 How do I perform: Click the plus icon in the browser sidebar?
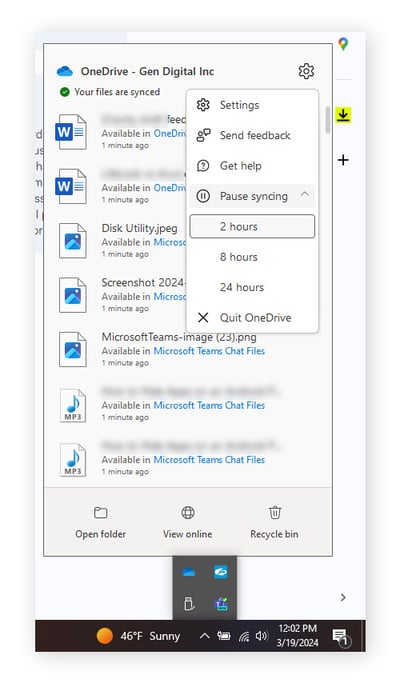point(343,160)
